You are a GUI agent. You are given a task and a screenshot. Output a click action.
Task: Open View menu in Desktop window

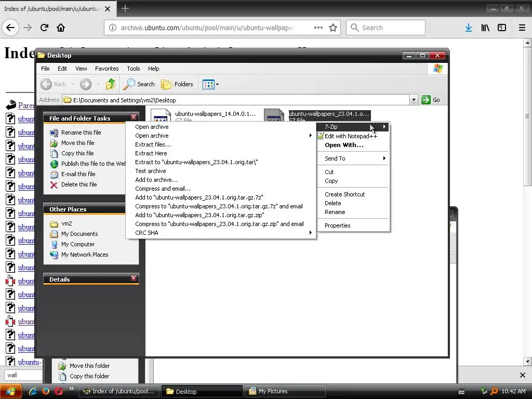coord(81,69)
